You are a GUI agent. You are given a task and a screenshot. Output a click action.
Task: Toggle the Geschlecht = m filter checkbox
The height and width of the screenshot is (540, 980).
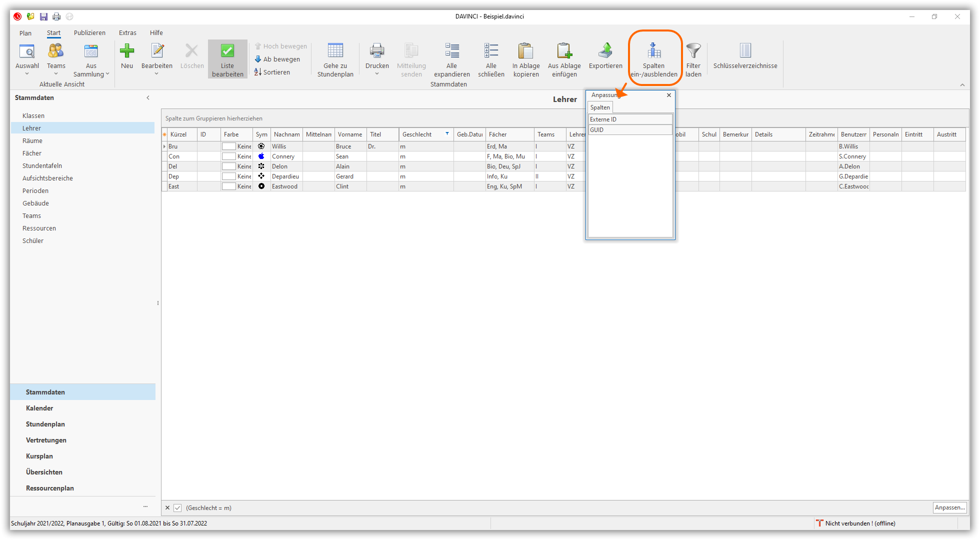click(177, 508)
